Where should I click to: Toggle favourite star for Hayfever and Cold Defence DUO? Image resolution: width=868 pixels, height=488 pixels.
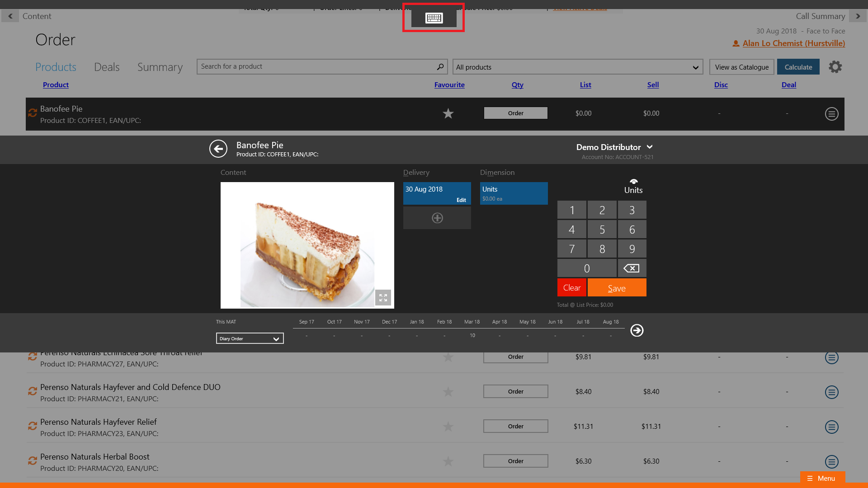pyautogui.click(x=448, y=392)
